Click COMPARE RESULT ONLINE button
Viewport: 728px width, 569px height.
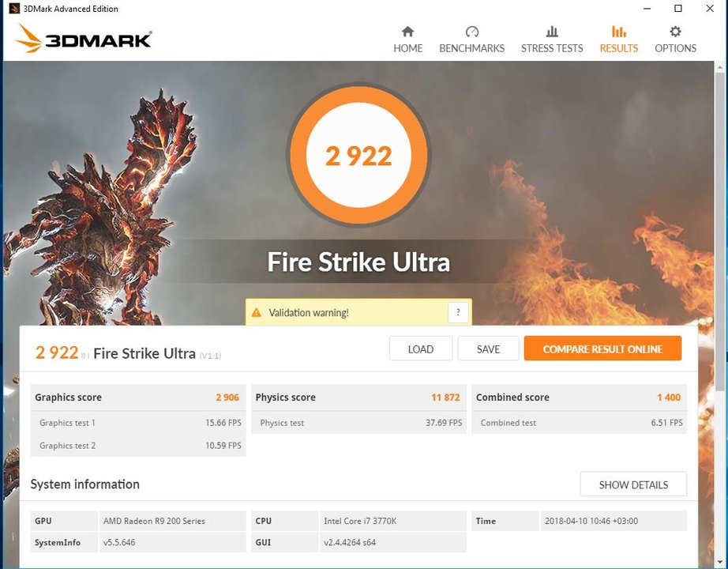[x=602, y=349]
